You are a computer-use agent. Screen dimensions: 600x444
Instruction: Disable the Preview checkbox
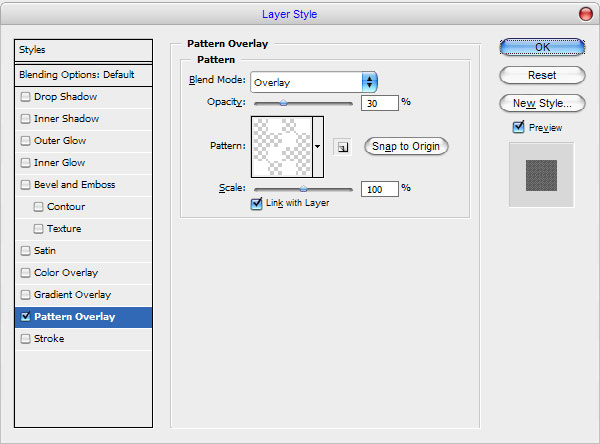pos(518,127)
